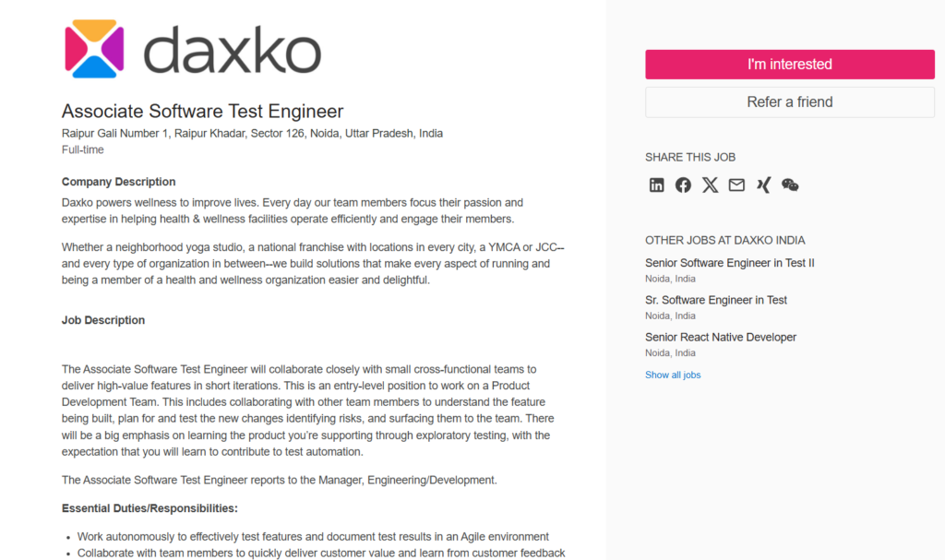
Task: Share this job on X (Twitter)
Action: pyautogui.click(x=710, y=185)
